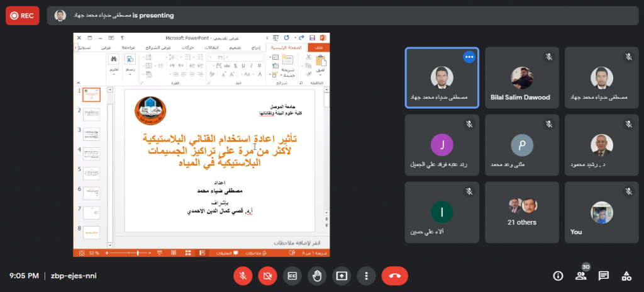The width and height of the screenshot is (644, 292).
Task: Show the people panel with 30 participants
Action: (580, 276)
